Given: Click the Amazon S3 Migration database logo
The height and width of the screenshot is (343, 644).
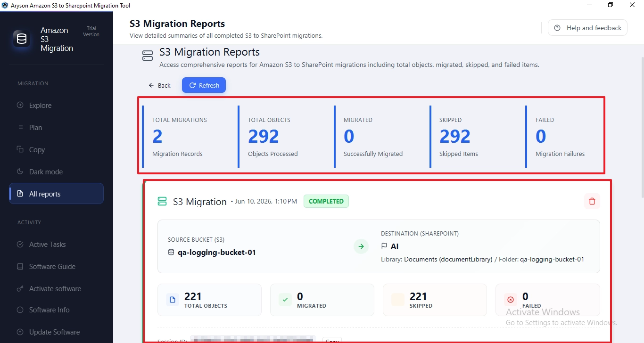Looking at the screenshot, I should click(x=22, y=39).
